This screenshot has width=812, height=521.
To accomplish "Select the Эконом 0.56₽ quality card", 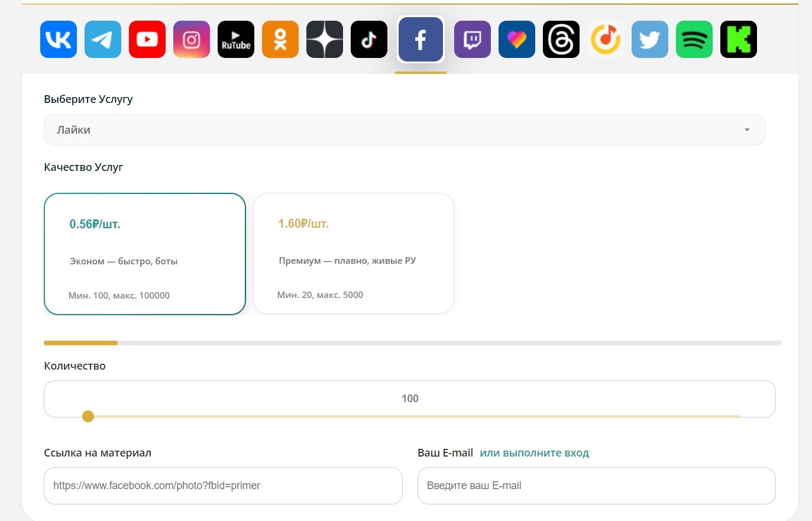I will point(145,254).
